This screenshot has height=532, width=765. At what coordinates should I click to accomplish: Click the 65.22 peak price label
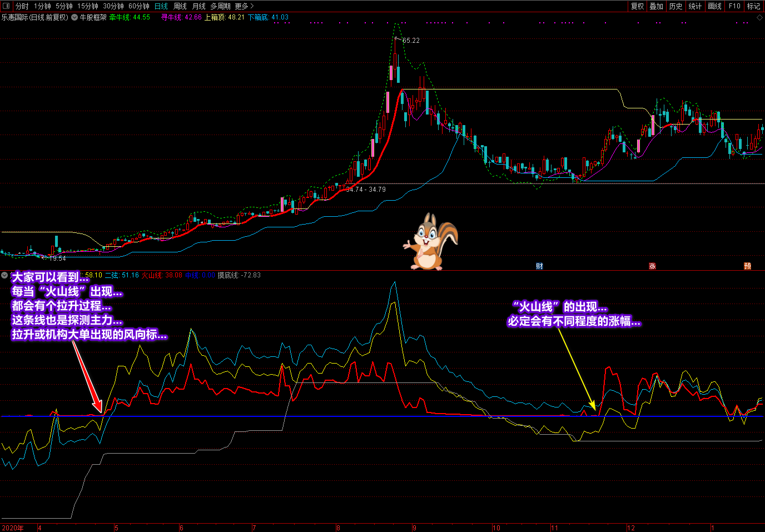pyautogui.click(x=411, y=41)
